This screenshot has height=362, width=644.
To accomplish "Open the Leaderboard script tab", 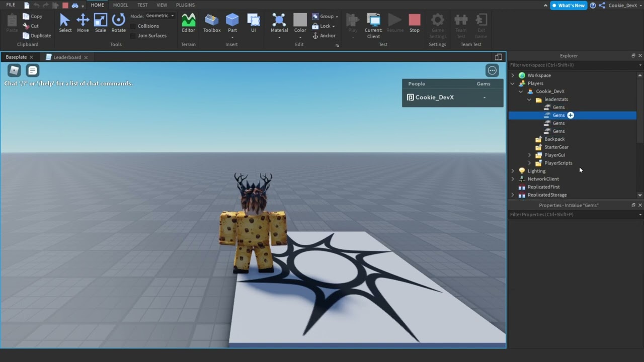I will tap(67, 57).
